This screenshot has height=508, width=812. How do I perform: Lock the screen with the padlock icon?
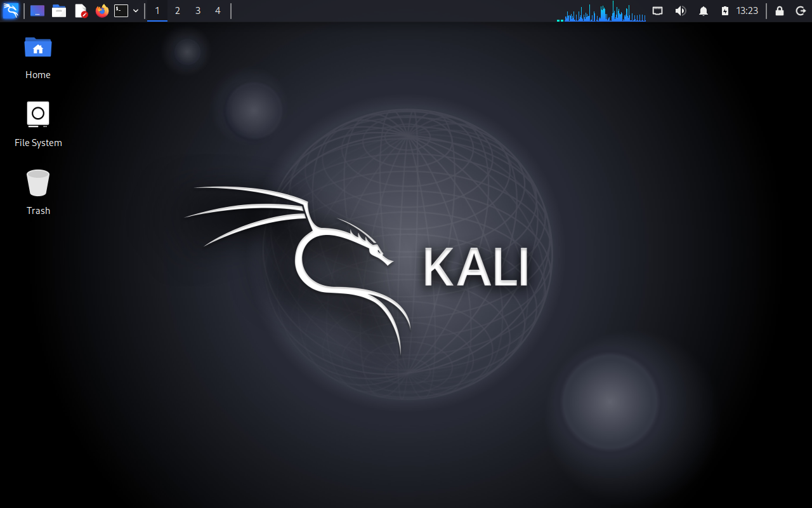point(780,11)
